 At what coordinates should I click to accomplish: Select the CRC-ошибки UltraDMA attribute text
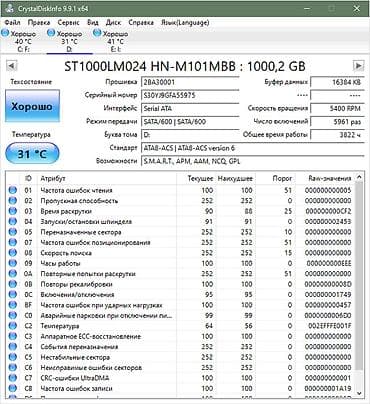(x=75, y=378)
